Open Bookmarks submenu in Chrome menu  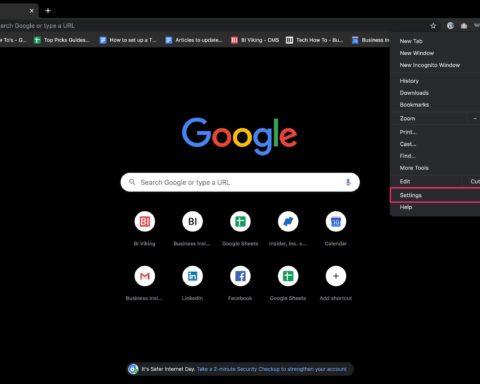click(435, 105)
